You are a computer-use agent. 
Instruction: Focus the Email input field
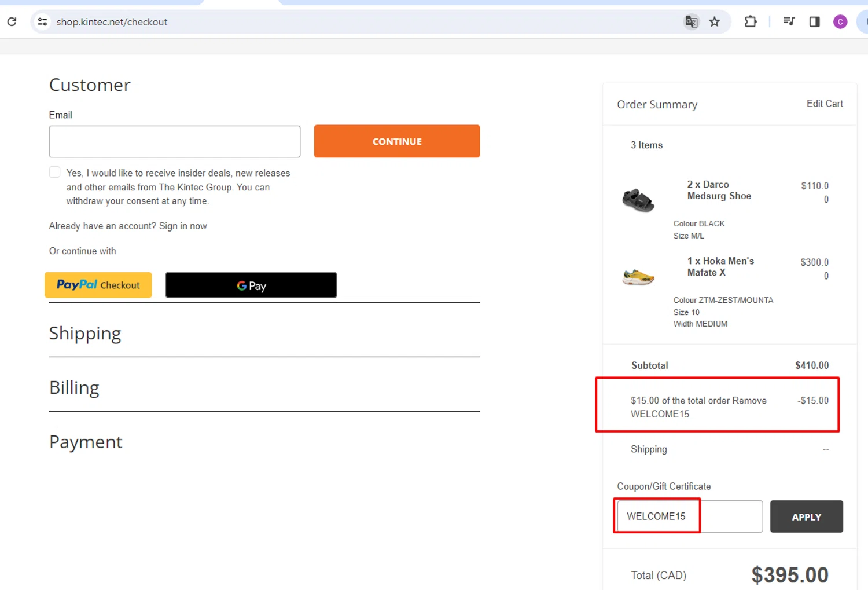tap(174, 141)
